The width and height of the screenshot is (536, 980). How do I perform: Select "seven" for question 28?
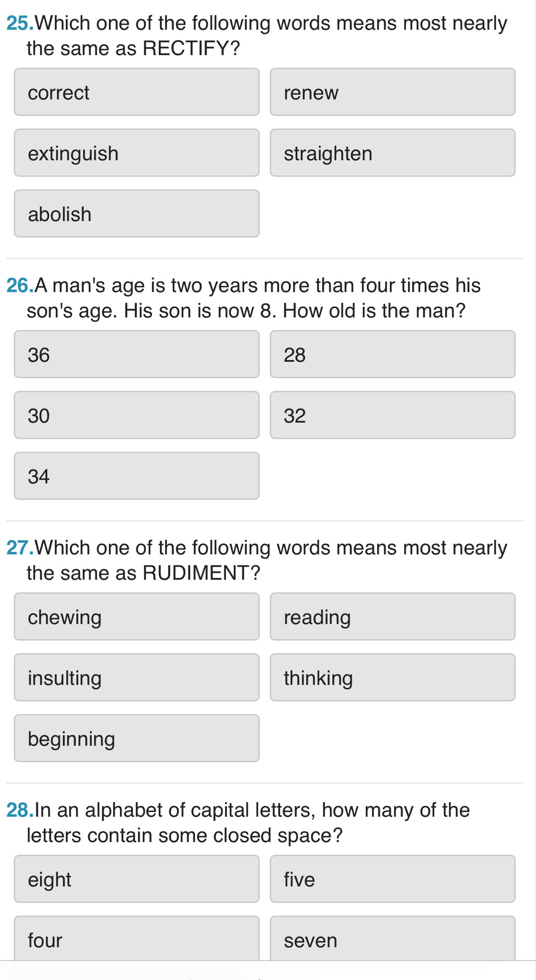(x=392, y=939)
